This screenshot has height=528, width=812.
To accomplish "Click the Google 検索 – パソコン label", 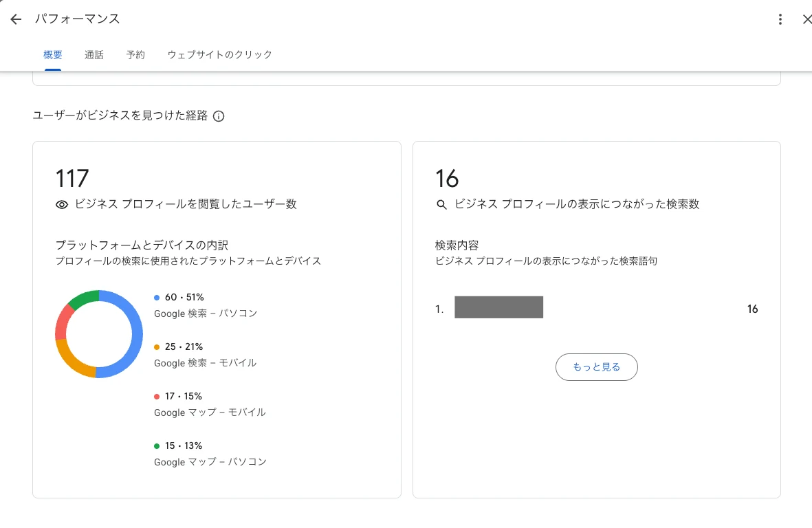I will pos(206,313).
